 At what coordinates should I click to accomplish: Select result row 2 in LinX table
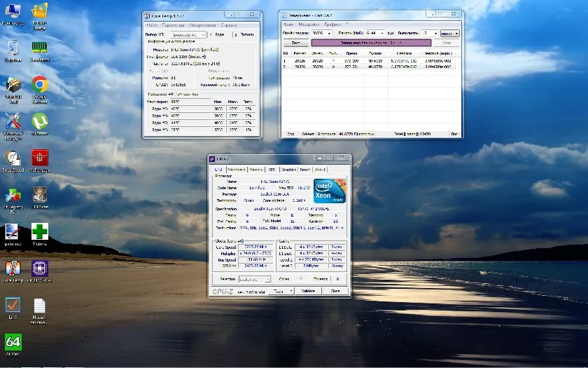[x=369, y=67]
